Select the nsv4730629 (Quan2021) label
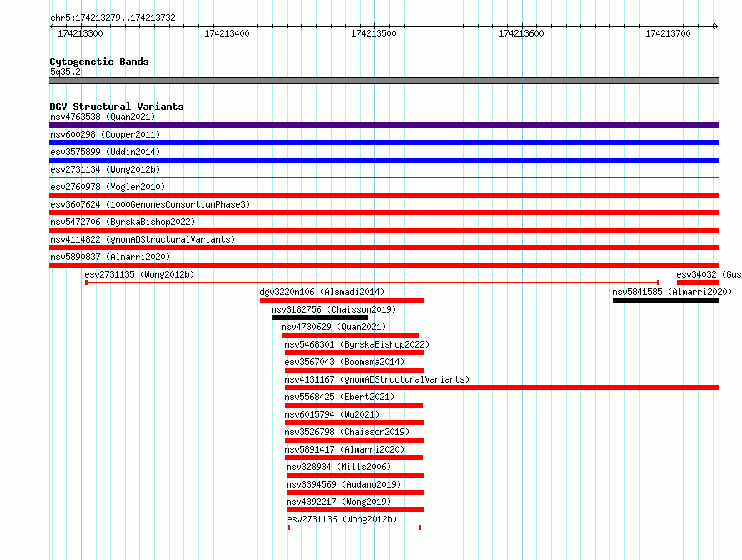Image resolution: width=742 pixels, height=560 pixels. click(x=333, y=327)
